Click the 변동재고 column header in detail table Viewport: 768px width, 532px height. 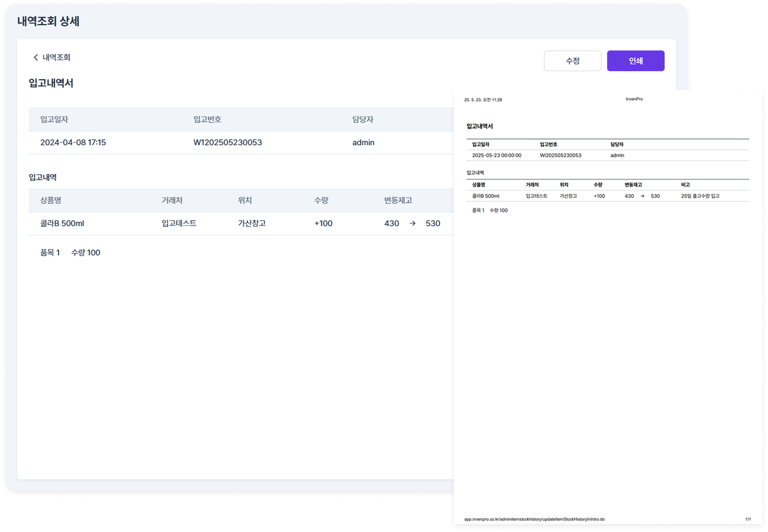(x=398, y=200)
